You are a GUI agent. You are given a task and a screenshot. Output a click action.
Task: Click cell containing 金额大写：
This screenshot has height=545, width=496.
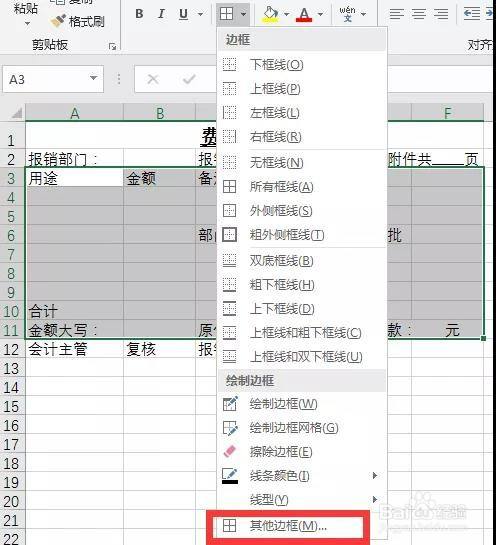(x=74, y=330)
